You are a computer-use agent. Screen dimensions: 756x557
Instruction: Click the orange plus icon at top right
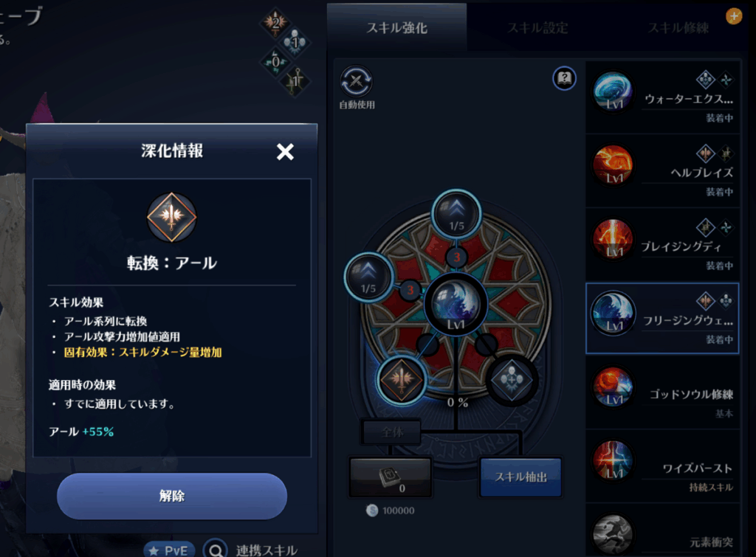[734, 16]
